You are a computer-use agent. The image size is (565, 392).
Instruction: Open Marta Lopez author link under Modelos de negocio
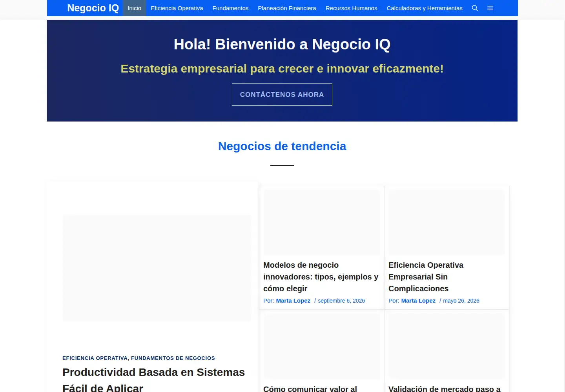[293, 301]
